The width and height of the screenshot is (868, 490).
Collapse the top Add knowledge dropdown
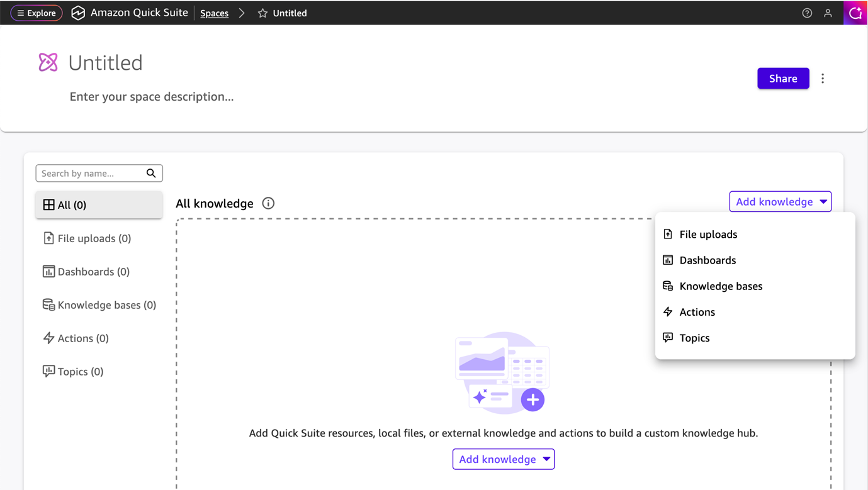pos(781,202)
